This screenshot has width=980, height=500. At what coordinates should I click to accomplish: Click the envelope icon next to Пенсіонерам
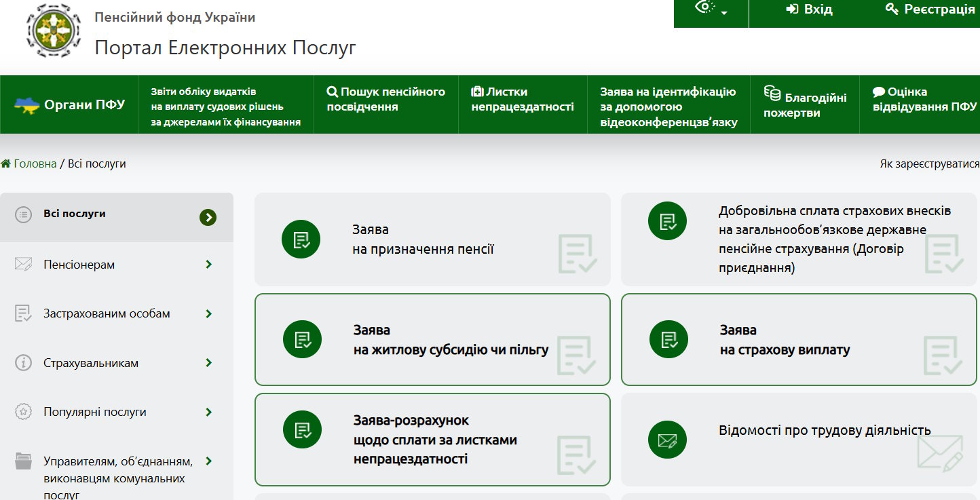[24, 264]
